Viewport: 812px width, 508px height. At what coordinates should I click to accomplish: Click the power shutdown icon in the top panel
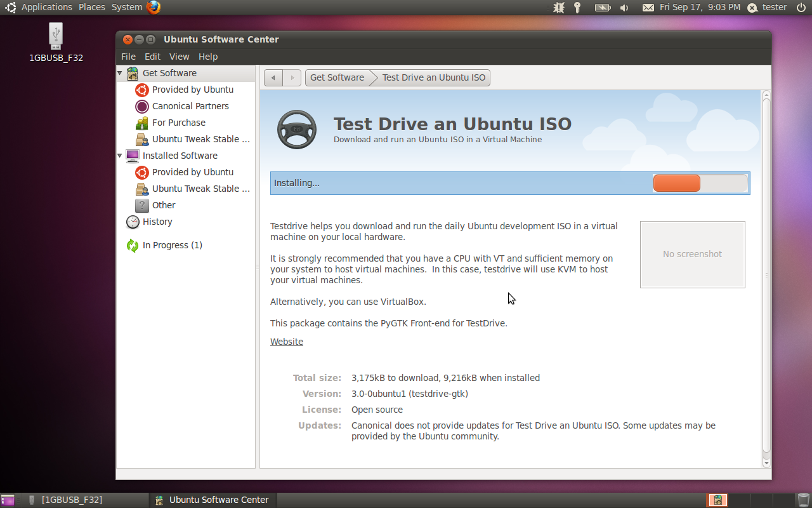(801, 8)
